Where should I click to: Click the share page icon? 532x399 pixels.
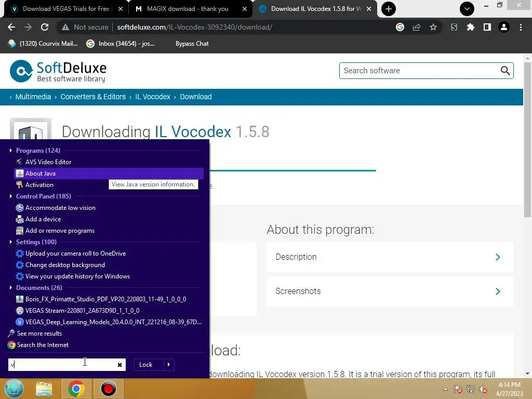417,27
